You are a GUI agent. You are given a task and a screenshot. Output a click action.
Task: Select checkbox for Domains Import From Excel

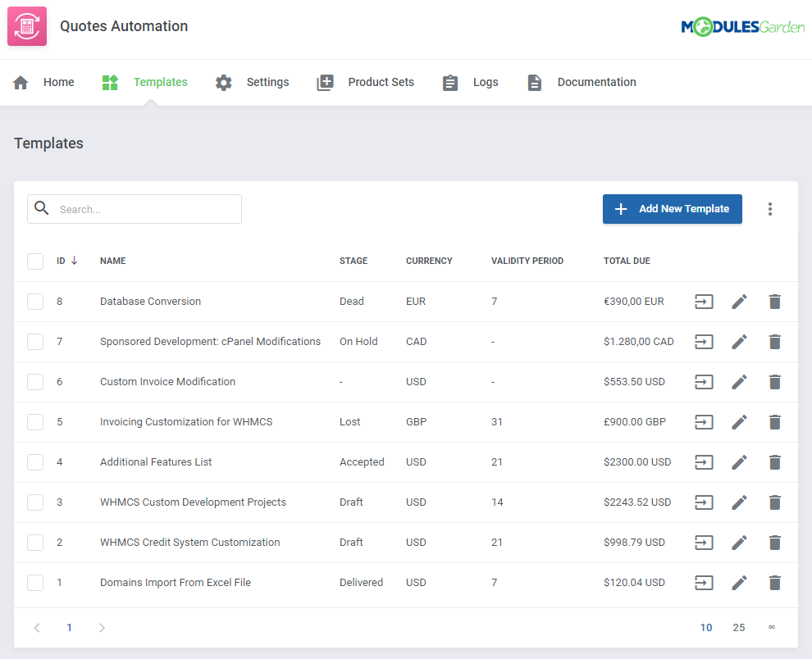(35, 583)
